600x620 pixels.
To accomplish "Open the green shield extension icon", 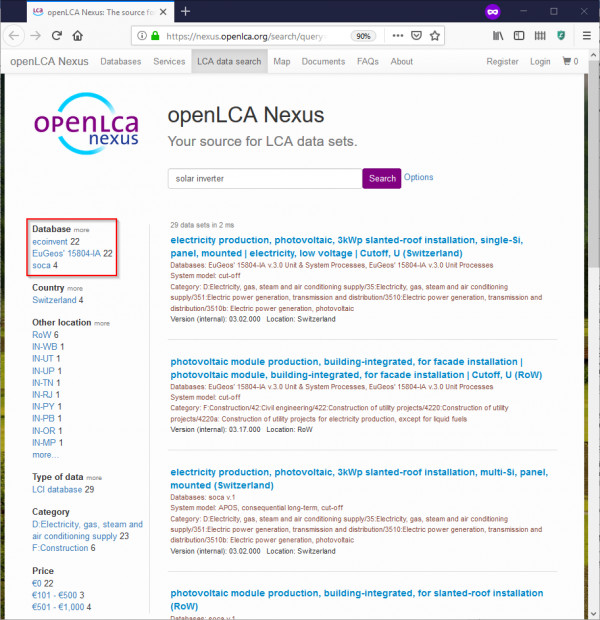I will point(561,36).
